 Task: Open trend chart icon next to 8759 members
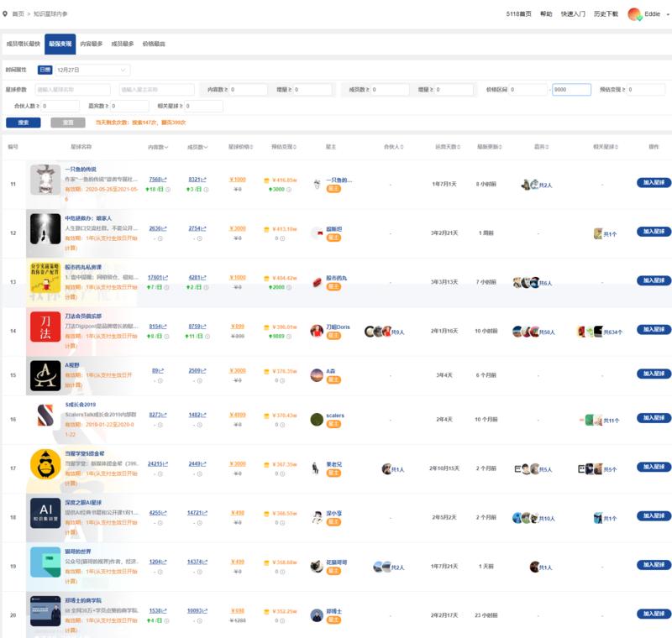204,327
